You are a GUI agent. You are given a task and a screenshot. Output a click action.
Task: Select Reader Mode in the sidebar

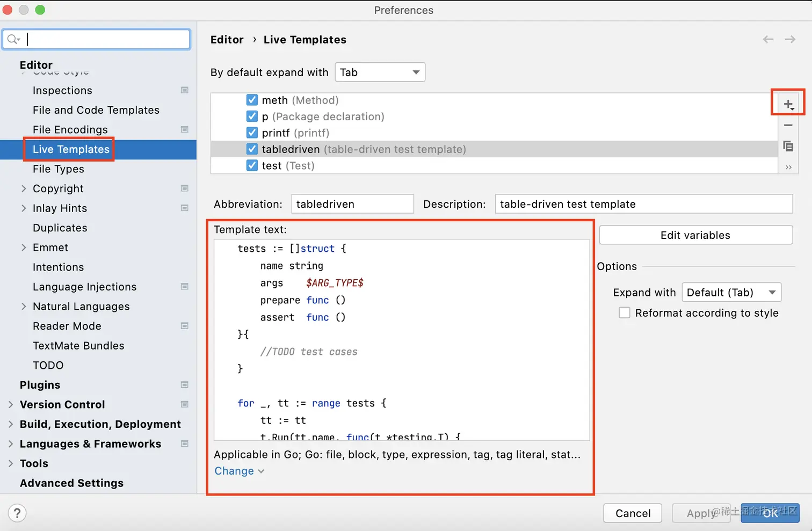(x=67, y=326)
